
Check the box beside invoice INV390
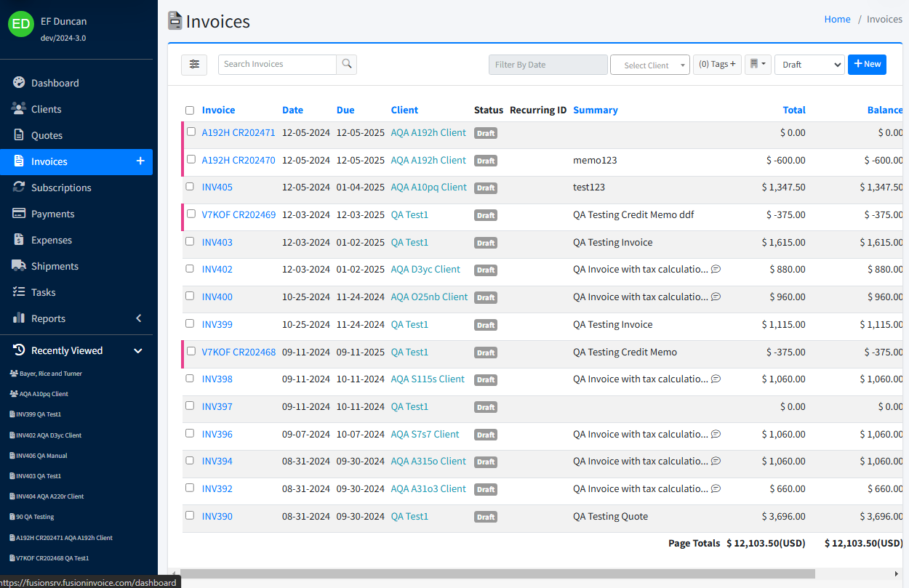tap(191, 515)
